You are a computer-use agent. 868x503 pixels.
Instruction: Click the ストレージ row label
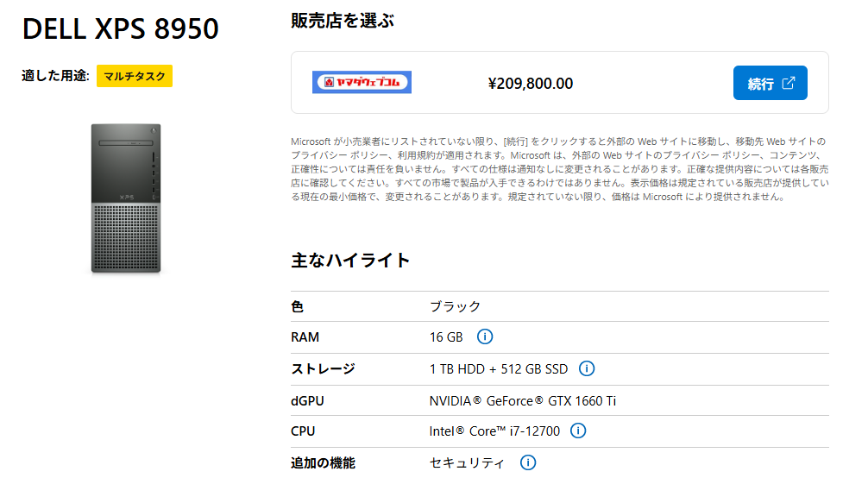[323, 369]
